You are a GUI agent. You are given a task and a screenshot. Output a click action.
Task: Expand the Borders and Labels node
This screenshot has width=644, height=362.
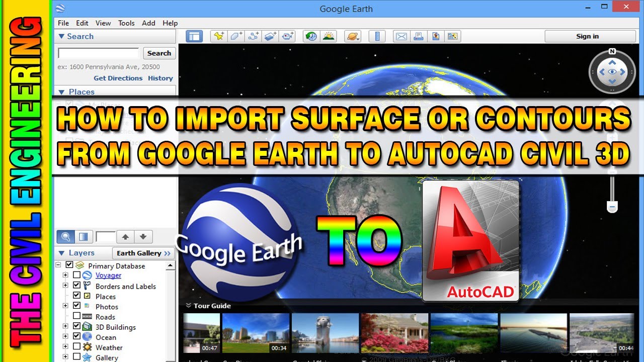pos(65,286)
